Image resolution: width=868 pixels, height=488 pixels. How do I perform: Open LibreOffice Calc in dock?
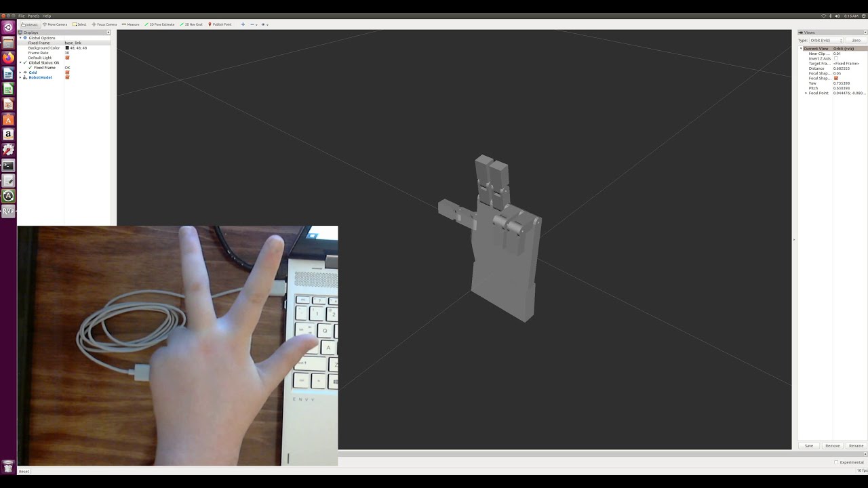8,89
